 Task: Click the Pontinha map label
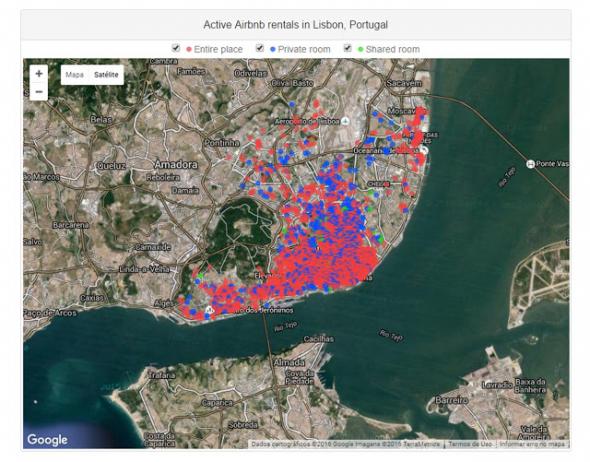[222, 143]
